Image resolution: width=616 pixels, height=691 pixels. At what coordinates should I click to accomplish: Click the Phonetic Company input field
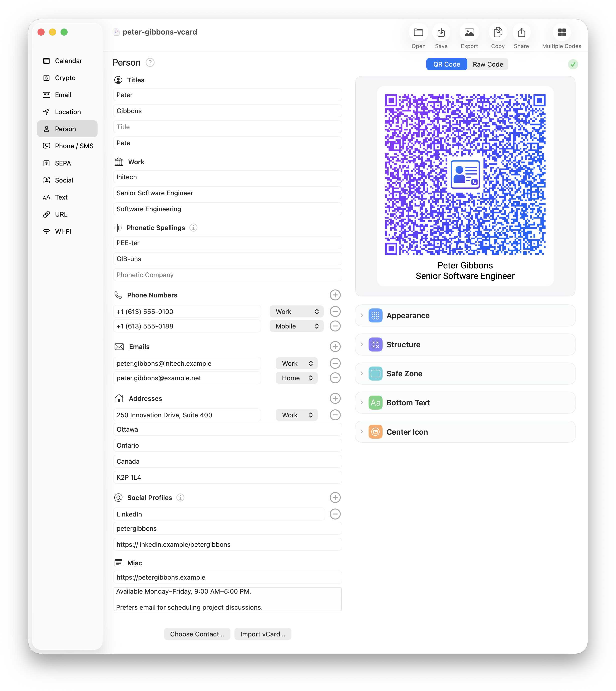[227, 275]
